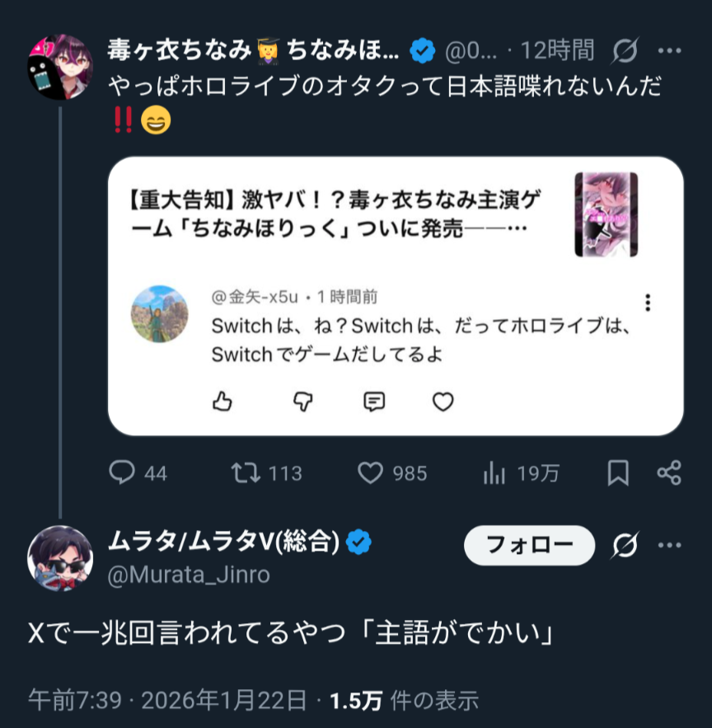
Task: Open ムラタ's profile avatar
Action: tap(60, 557)
